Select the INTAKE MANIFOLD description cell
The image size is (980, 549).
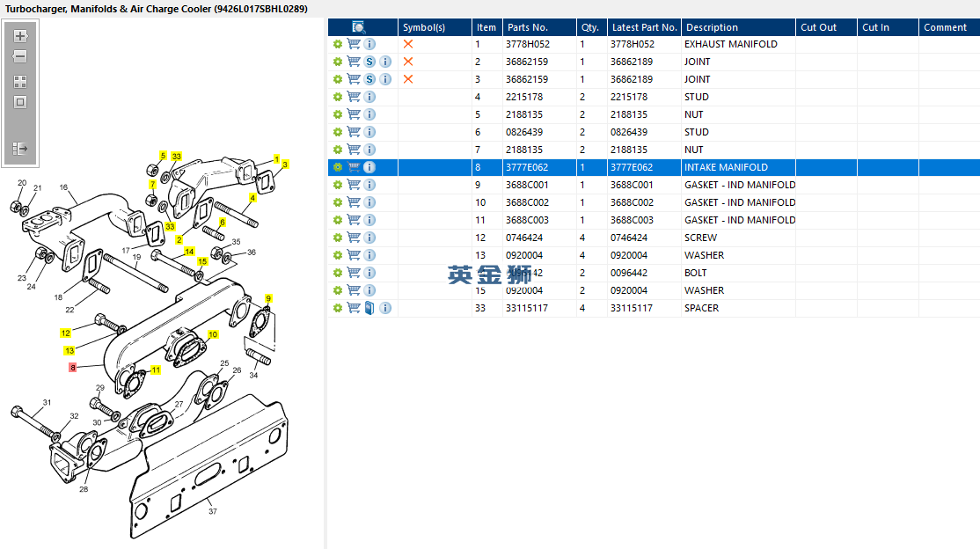(738, 167)
